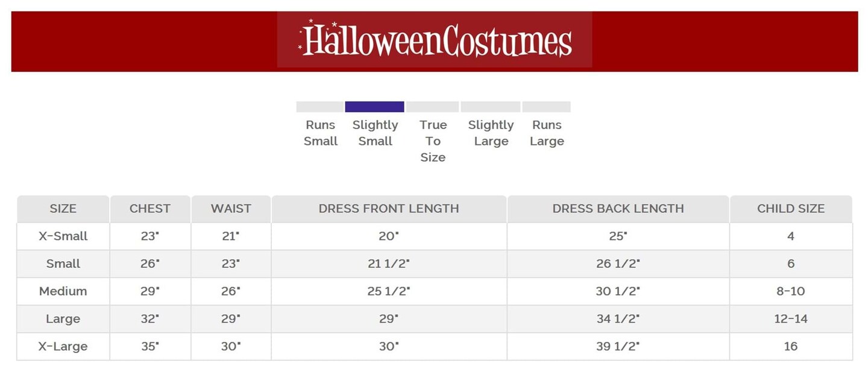Screen dimensions: 868x377
Task: Click the CHEST column header
Action: (150, 209)
